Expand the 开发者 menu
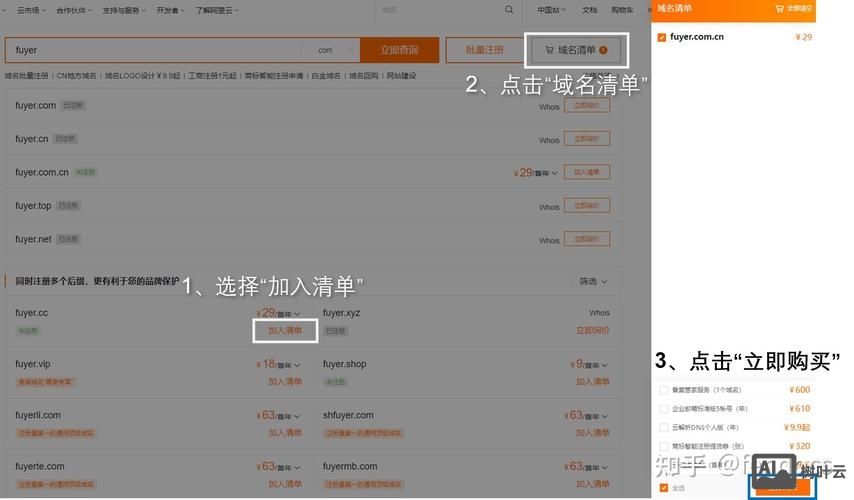Viewport: 854px width, 500px height. 170,10
